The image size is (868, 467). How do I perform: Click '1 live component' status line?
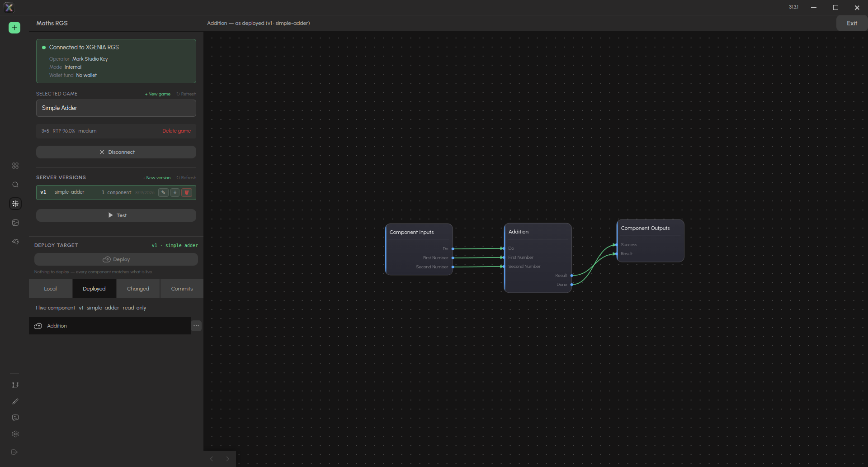click(91, 308)
